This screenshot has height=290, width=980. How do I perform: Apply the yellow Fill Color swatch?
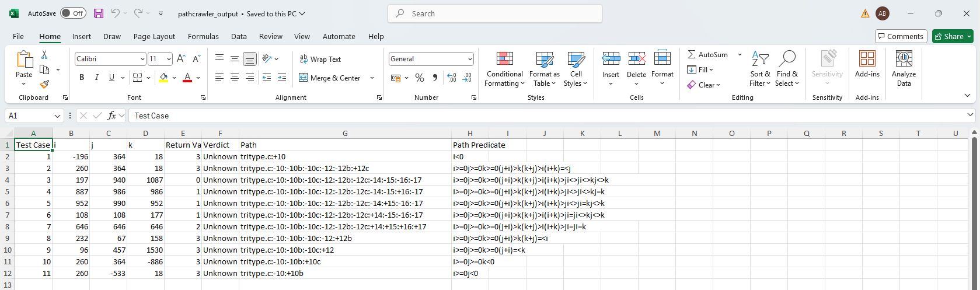[163, 78]
